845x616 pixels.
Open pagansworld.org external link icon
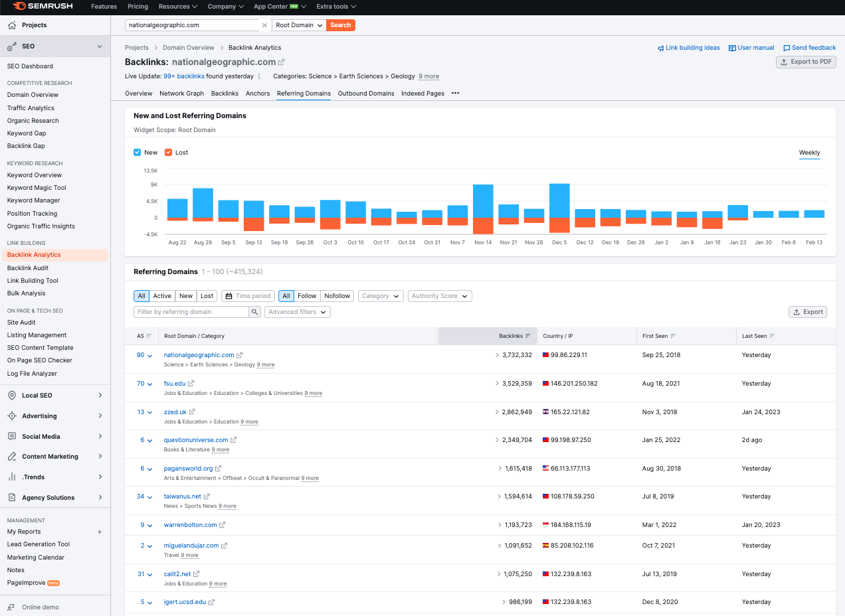click(x=219, y=469)
